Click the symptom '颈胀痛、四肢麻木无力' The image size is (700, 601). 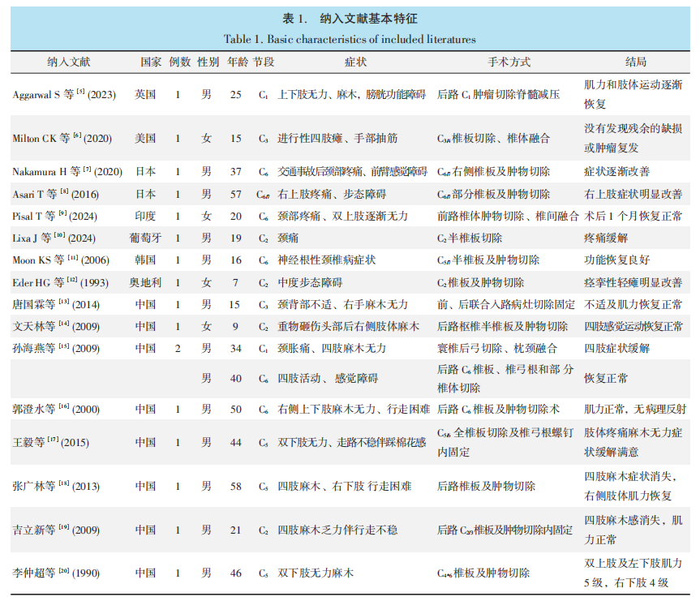coord(332,348)
